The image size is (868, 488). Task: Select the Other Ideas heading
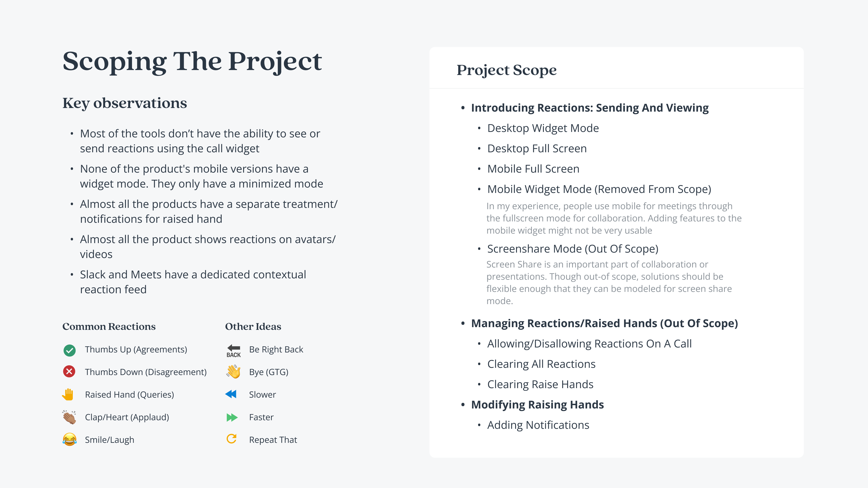253,326
